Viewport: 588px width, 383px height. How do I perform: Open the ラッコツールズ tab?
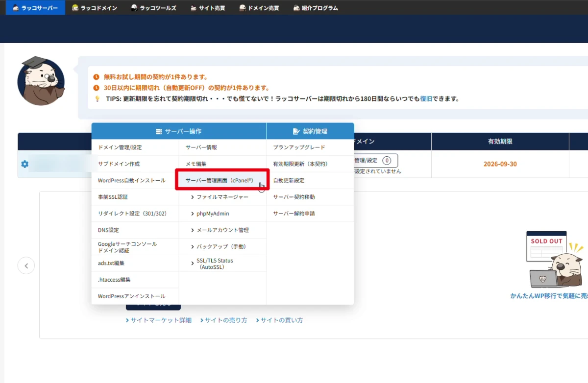tap(153, 8)
